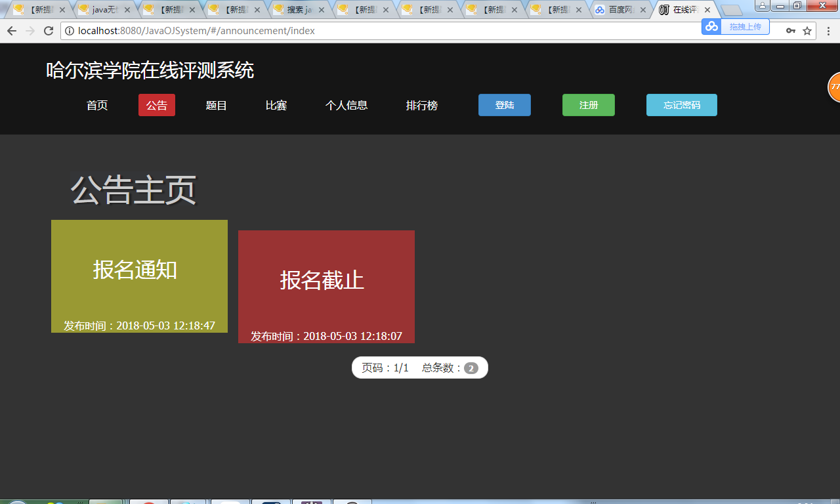Click the browser back arrow

12,30
